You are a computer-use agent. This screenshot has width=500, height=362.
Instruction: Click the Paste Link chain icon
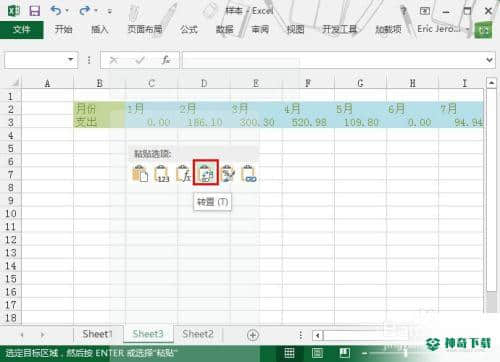click(x=249, y=173)
